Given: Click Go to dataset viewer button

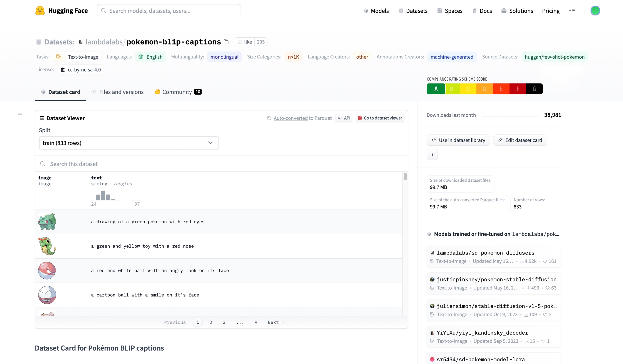Looking at the screenshot, I should coord(380,118).
